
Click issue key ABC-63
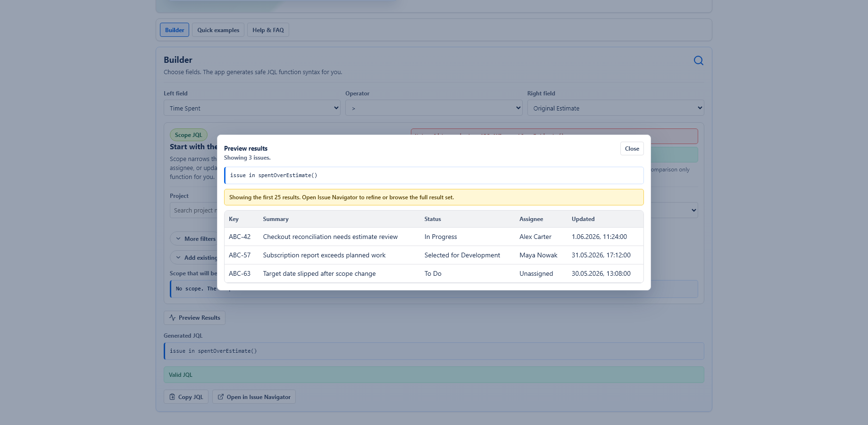click(x=240, y=273)
